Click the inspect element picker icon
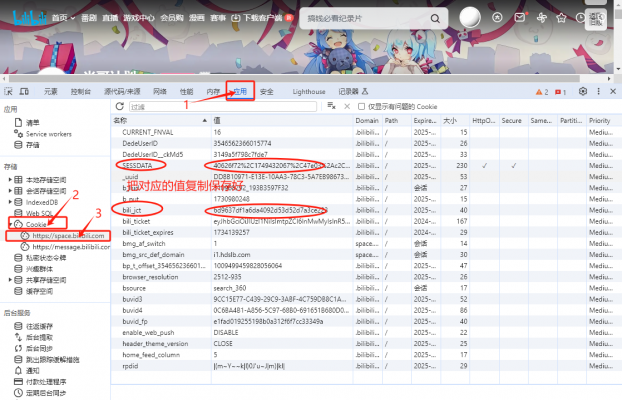This screenshot has height=400, width=622. (11, 91)
